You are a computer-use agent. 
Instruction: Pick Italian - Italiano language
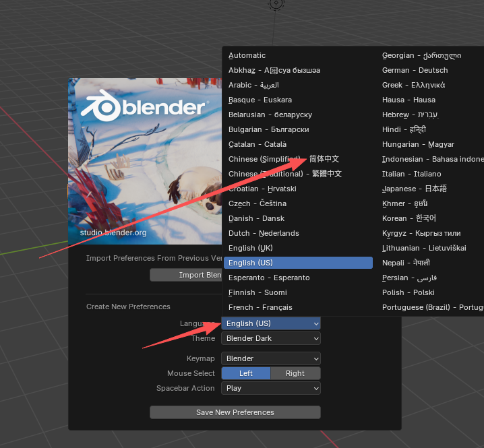(431, 174)
